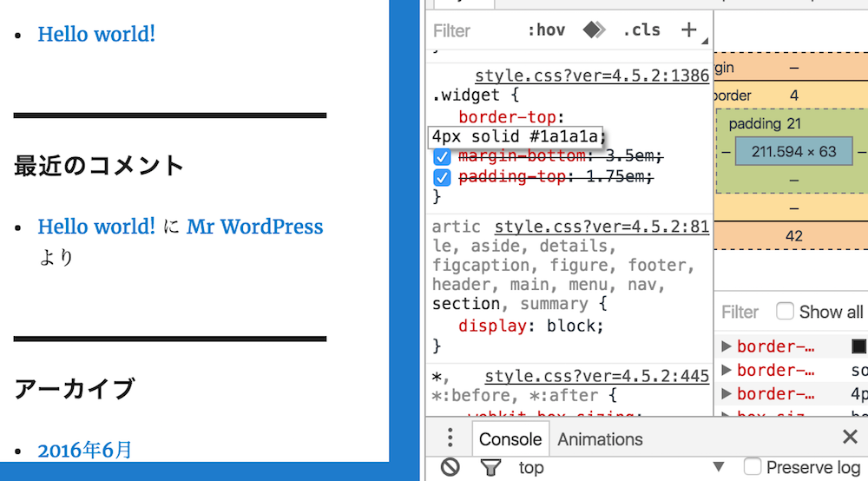Viewport: 868px width, 481px height.
Task: Disable the padding-top property checkbox
Action: tap(442, 177)
